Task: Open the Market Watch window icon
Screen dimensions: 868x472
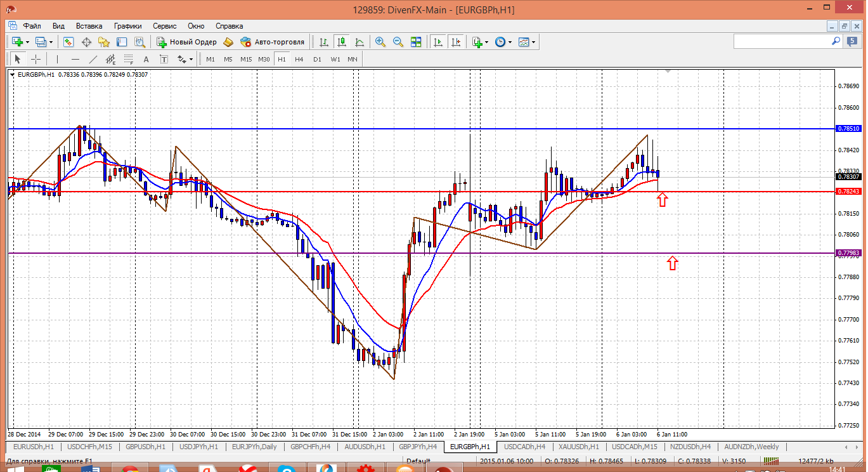Action: click(68, 42)
